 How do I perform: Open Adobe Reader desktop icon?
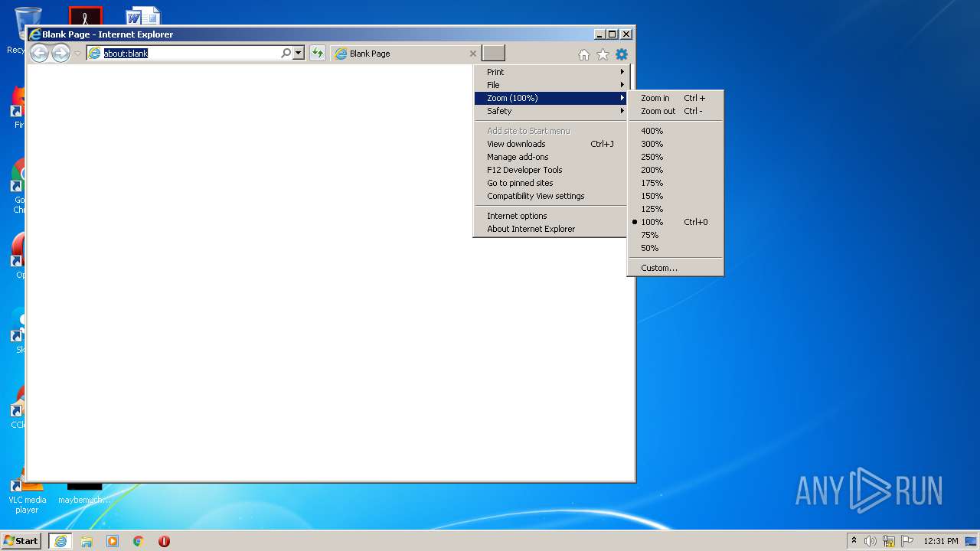(x=85, y=15)
